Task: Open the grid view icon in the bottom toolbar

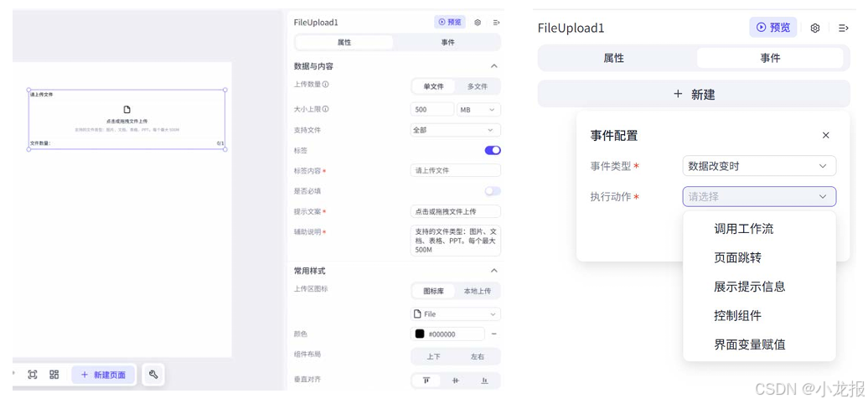Action: point(54,375)
